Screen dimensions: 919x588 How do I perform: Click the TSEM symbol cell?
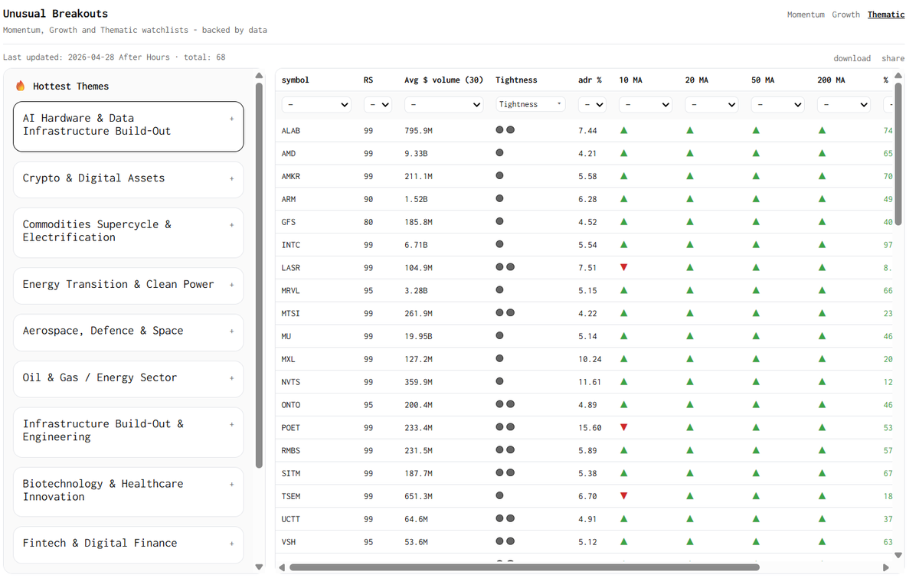tap(291, 496)
